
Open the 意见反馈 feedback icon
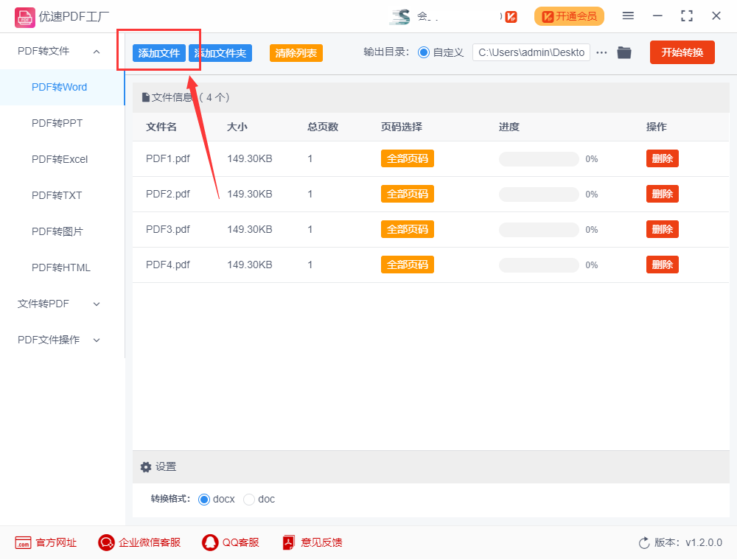(x=287, y=542)
